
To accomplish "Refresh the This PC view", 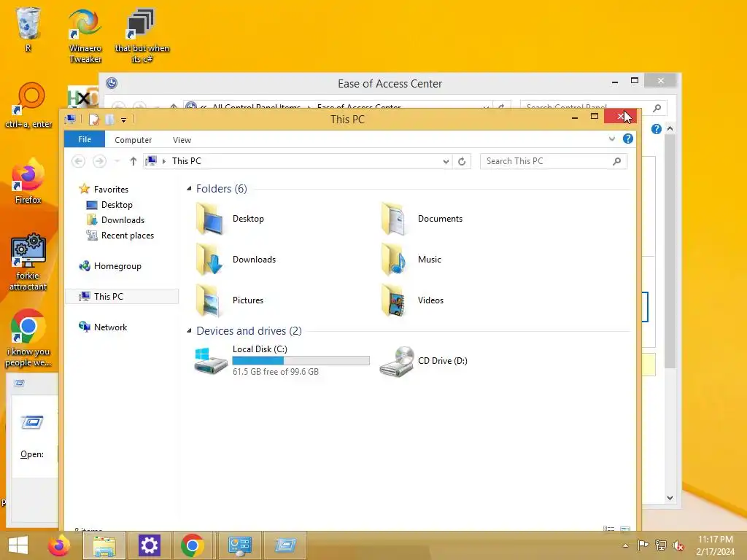I will 462,161.
